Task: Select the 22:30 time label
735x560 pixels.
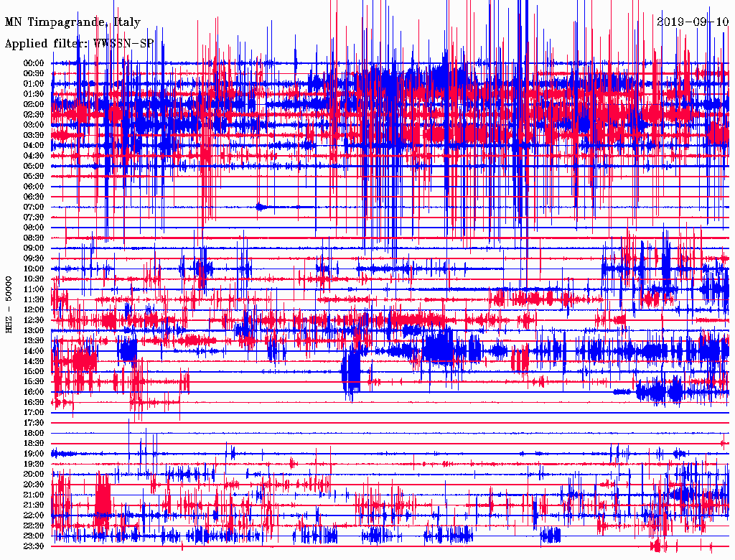Action: [34, 526]
